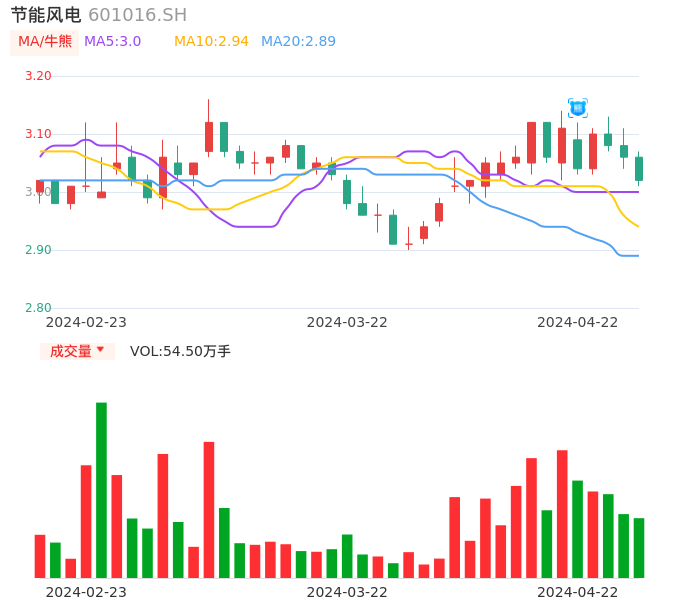Click the VOL:54.50万手 volume readout

pos(180,351)
